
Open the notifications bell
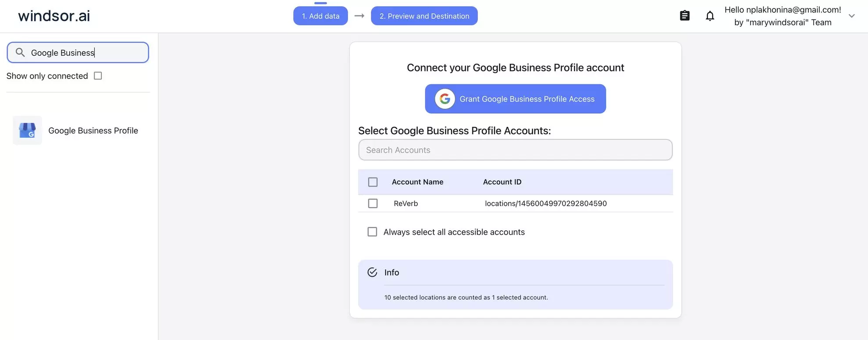[710, 15]
